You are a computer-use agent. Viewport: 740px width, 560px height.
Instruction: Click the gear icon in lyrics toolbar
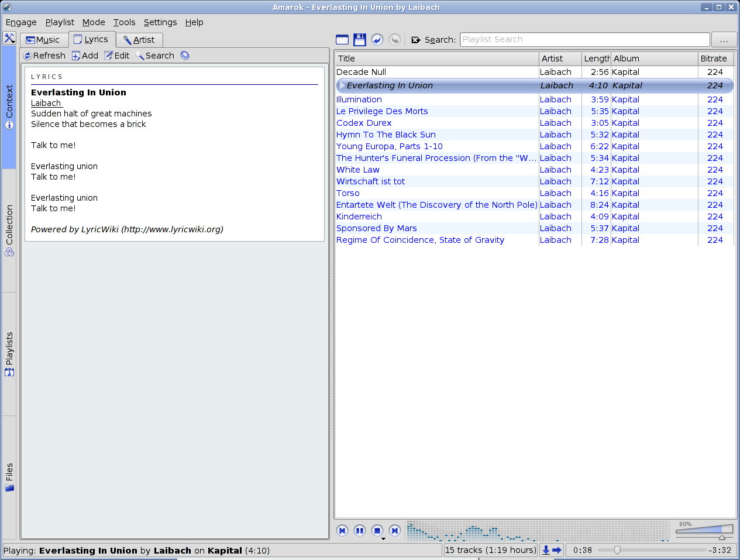(x=185, y=56)
